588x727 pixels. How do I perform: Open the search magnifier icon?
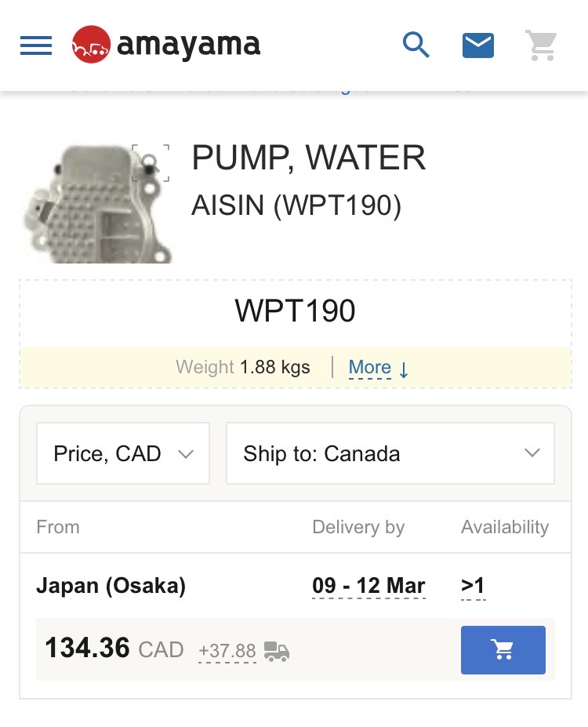416,45
